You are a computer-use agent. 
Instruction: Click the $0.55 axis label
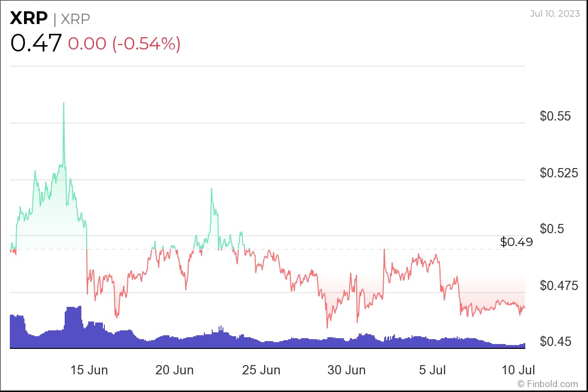[555, 116]
